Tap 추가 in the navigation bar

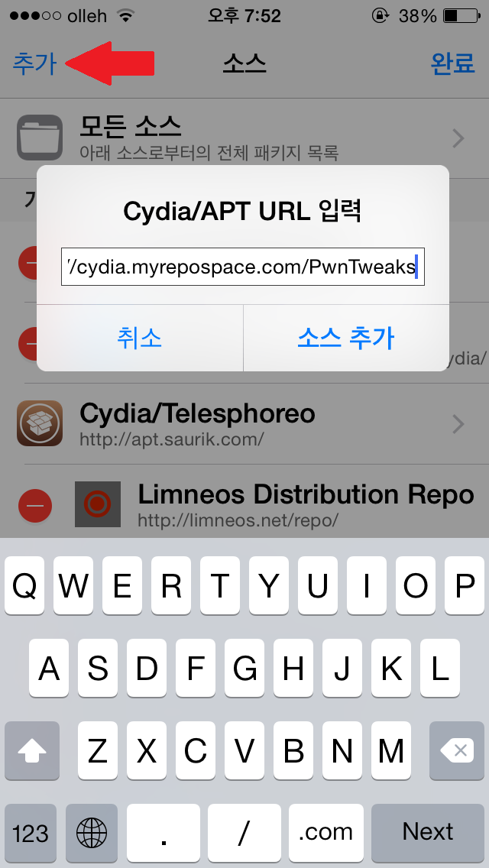tap(34, 63)
